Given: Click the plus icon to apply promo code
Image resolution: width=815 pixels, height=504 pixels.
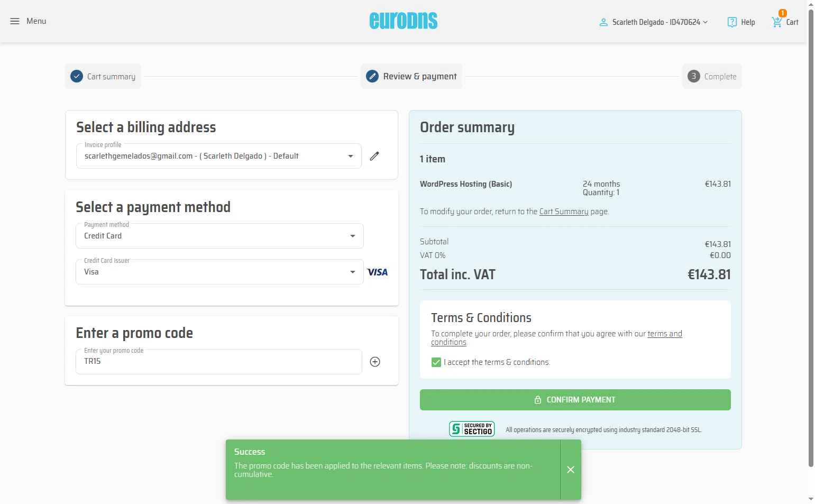Looking at the screenshot, I should [375, 362].
